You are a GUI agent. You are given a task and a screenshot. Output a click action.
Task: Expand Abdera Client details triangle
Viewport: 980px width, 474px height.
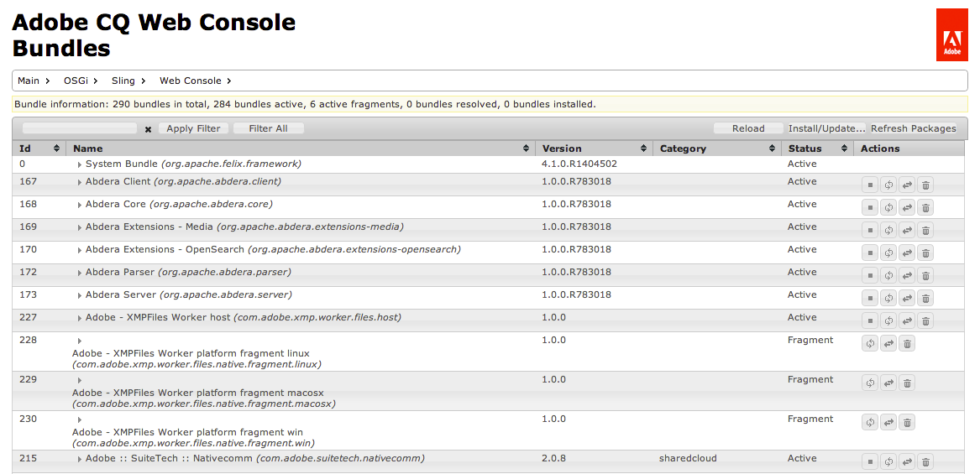click(80, 182)
